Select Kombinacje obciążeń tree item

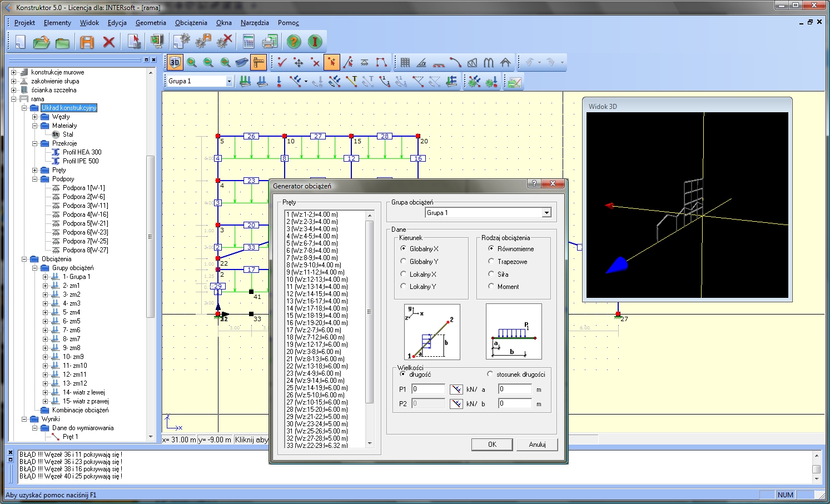(x=80, y=410)
